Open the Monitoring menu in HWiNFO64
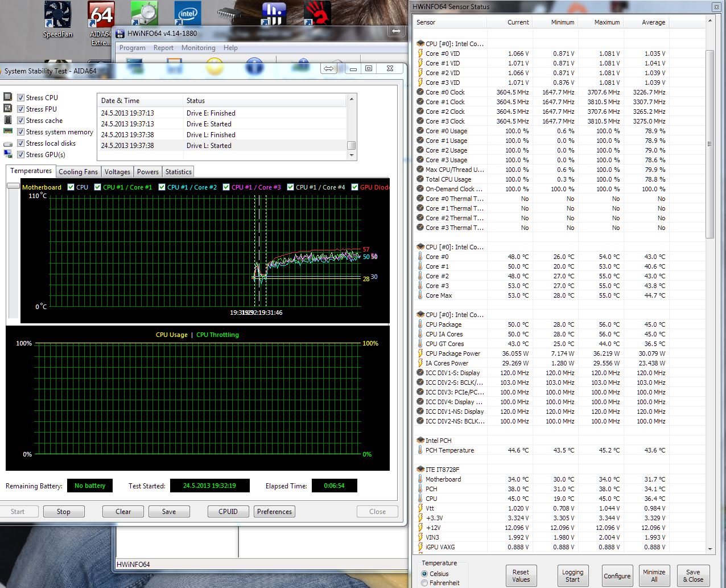This screenshot has height=588, width=726. tap(198, 48)
